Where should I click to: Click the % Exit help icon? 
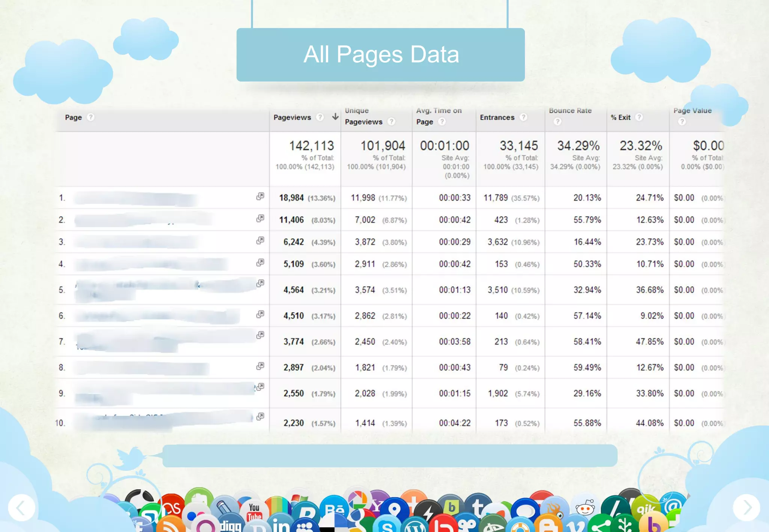point(639,117)
